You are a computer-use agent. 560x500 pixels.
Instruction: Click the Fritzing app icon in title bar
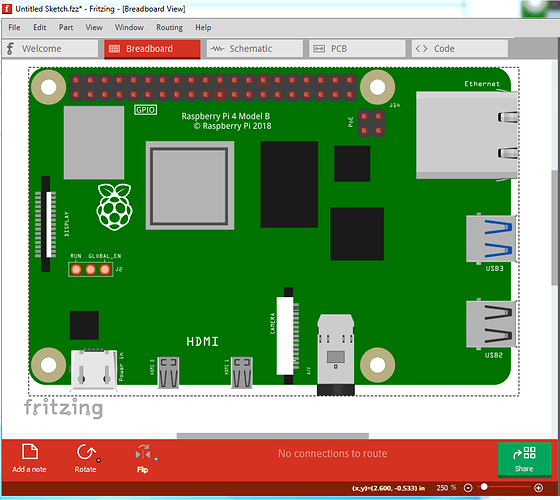tap(7, 9)
